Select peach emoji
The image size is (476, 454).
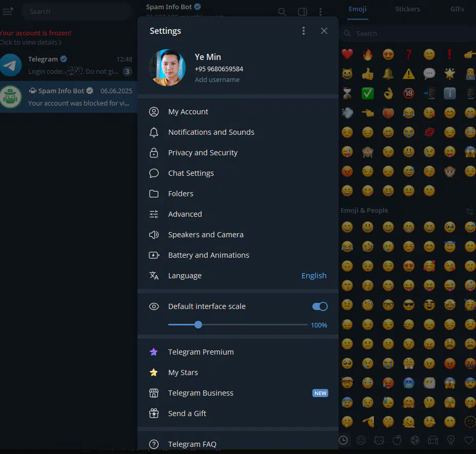click(x=388, y=113)
